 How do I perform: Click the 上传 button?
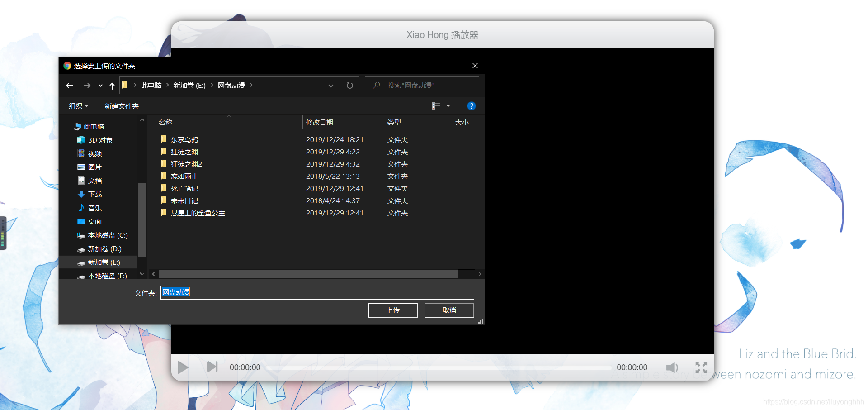(393, 310)
